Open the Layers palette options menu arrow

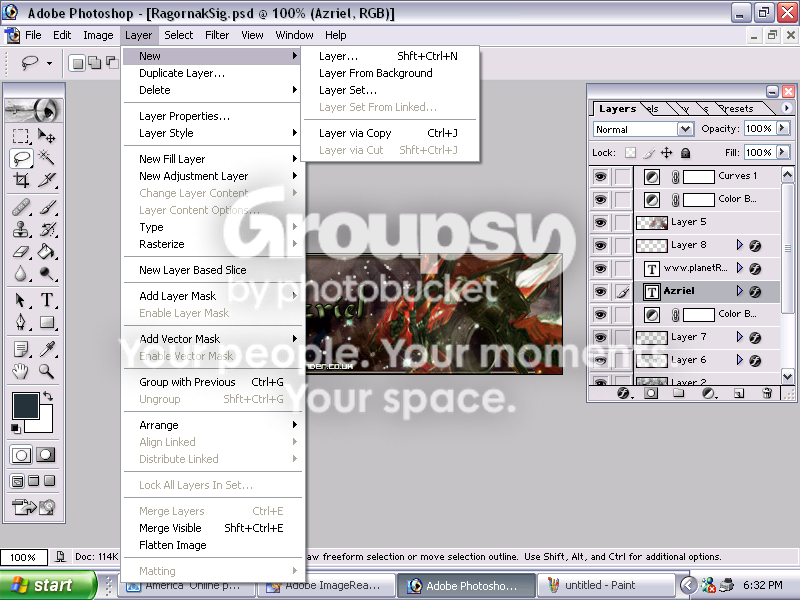pos(786,108)
